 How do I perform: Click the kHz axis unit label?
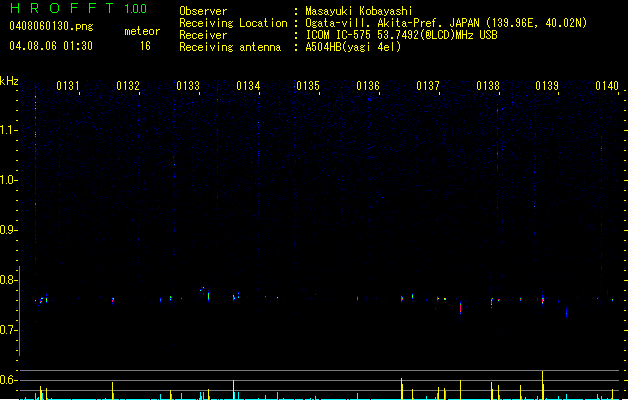coord(9,81)
